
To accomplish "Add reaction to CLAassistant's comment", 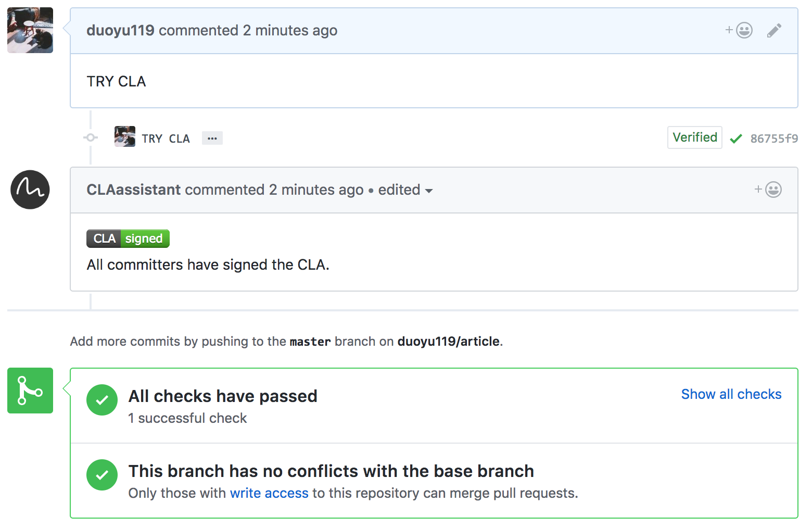I will [x=768, y=190].
